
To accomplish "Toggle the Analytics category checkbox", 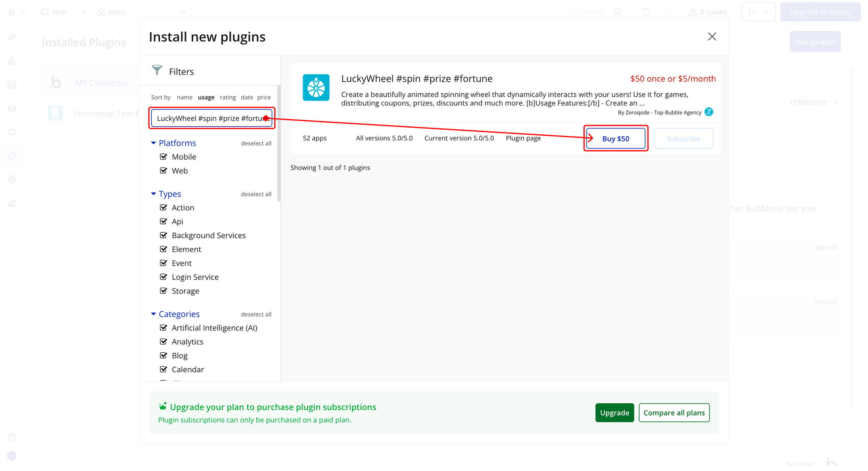I will 163,341.
